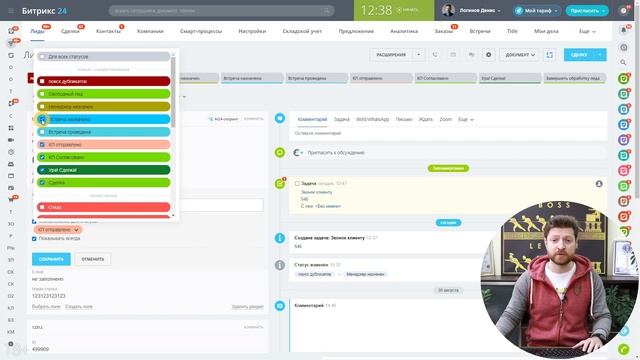Open the notifications bell in right sidebar
Image resolution: width=640 pixels, height=360 pixels.
click(624, 30)
